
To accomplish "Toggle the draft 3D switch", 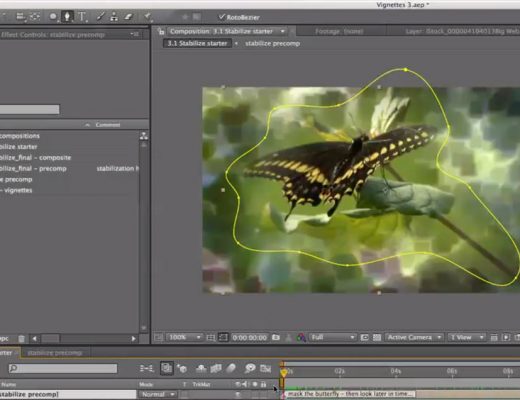I will click(182, 368).
